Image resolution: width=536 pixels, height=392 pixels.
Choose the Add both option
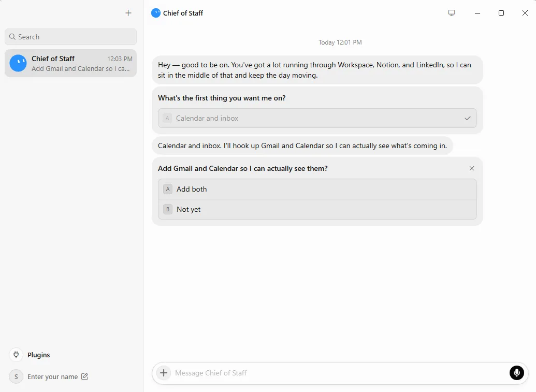[x=317, y=189]
